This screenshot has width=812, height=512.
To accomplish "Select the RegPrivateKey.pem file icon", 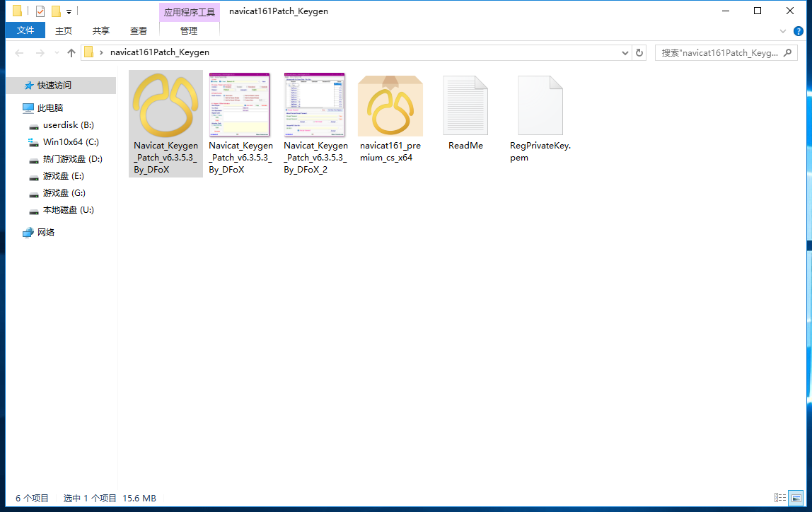I will click(x=540, y=105).
